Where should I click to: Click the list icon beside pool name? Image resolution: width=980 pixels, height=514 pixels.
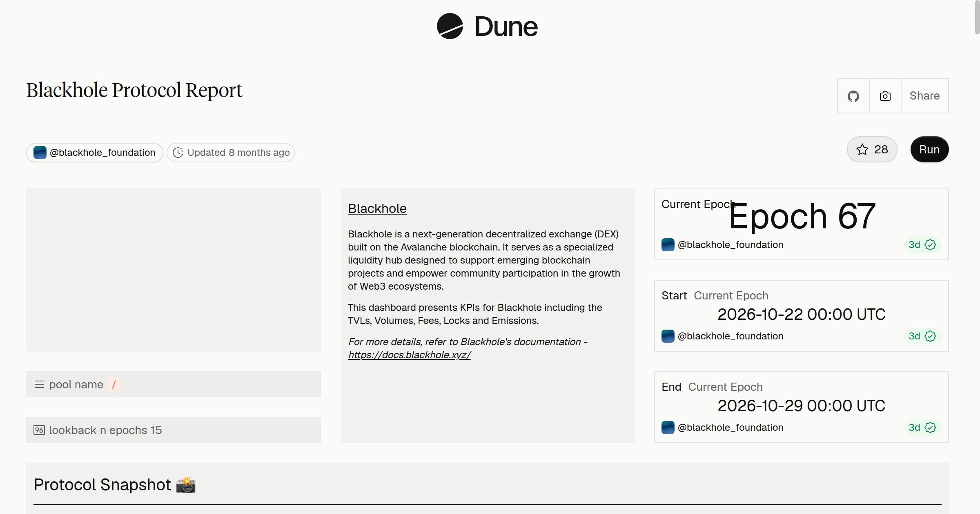click(x=39, y=384)
